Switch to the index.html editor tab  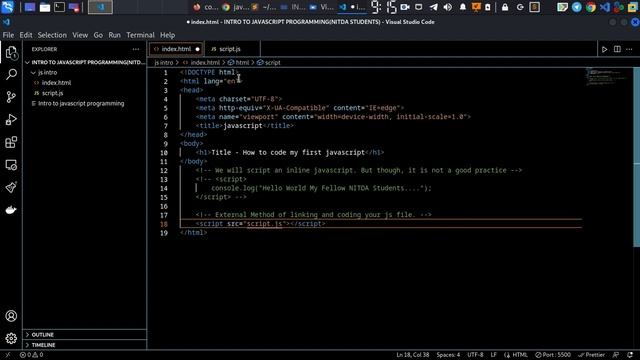pyautogui.click(x=176, y=49)
